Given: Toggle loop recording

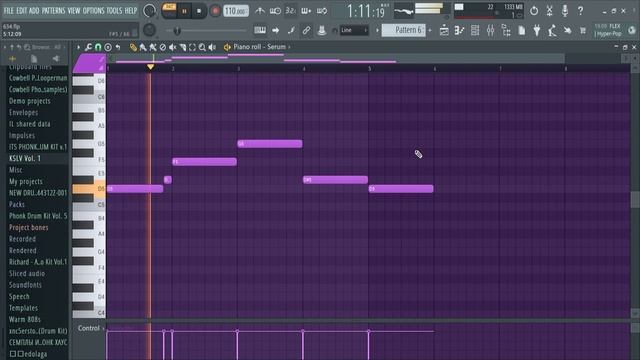Looking at the screenshot, I should pyautogui.click(x=322, y=11).
